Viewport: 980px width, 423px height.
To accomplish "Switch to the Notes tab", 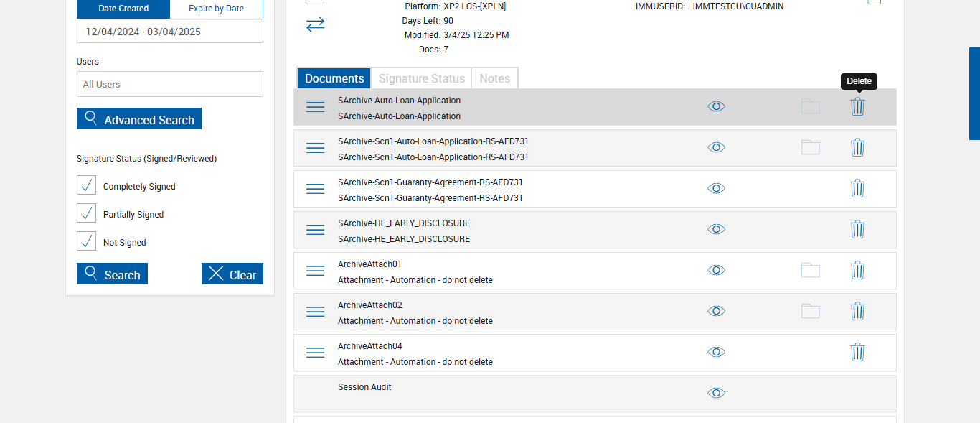I will 494,78.
